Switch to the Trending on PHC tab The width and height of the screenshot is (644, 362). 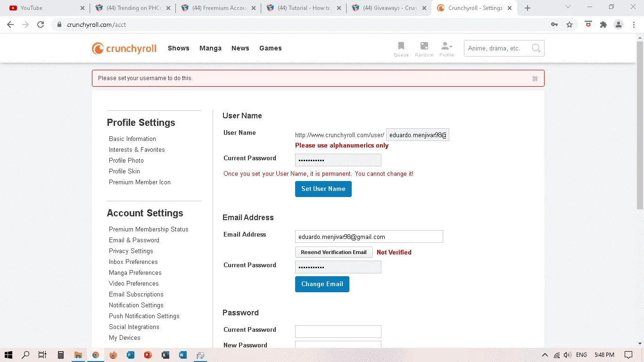pyautogui.click(x=132, y=8)
